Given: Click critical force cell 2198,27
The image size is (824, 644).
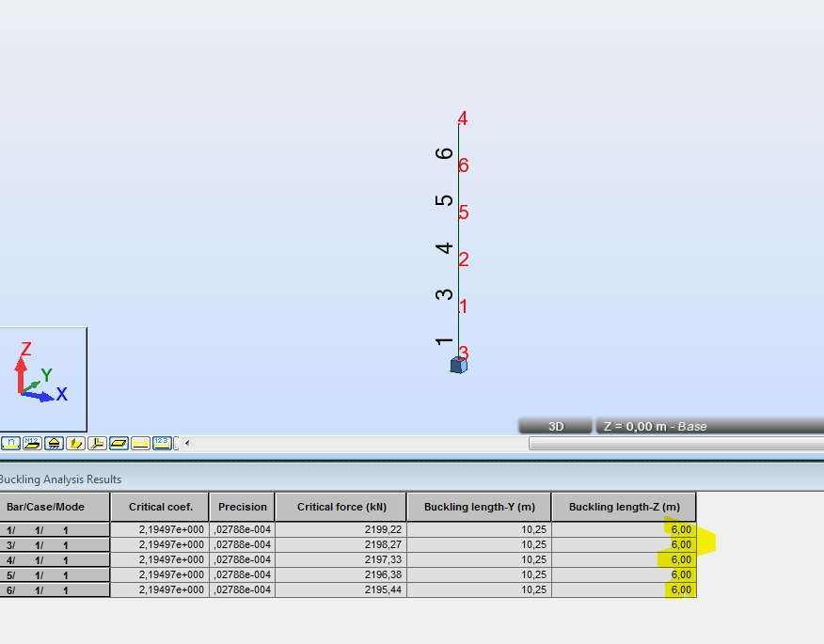Looking at the screenshot, I should coord(341,544).
